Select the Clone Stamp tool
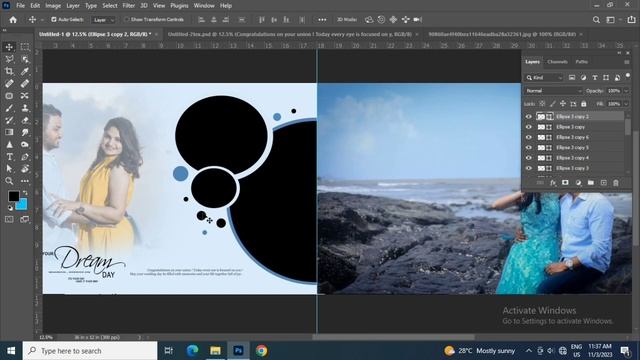The height and width of the screenshot is (360, 640). [25, 108]
